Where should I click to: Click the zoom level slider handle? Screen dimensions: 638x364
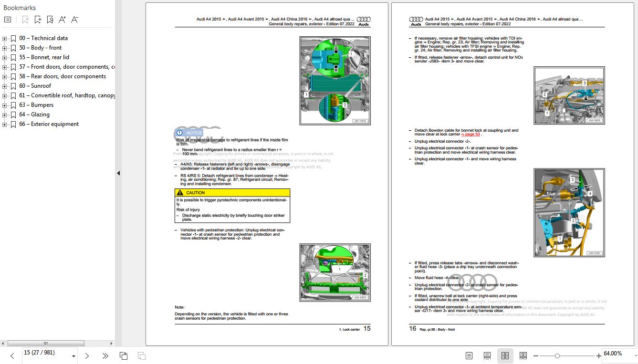(557, 356)
